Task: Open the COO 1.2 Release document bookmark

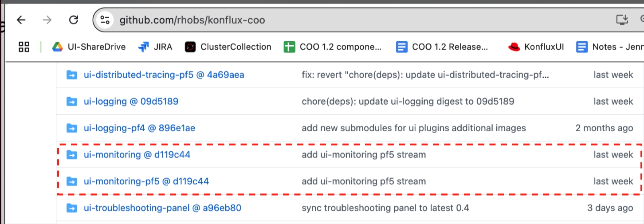Action: click(443, 47)
